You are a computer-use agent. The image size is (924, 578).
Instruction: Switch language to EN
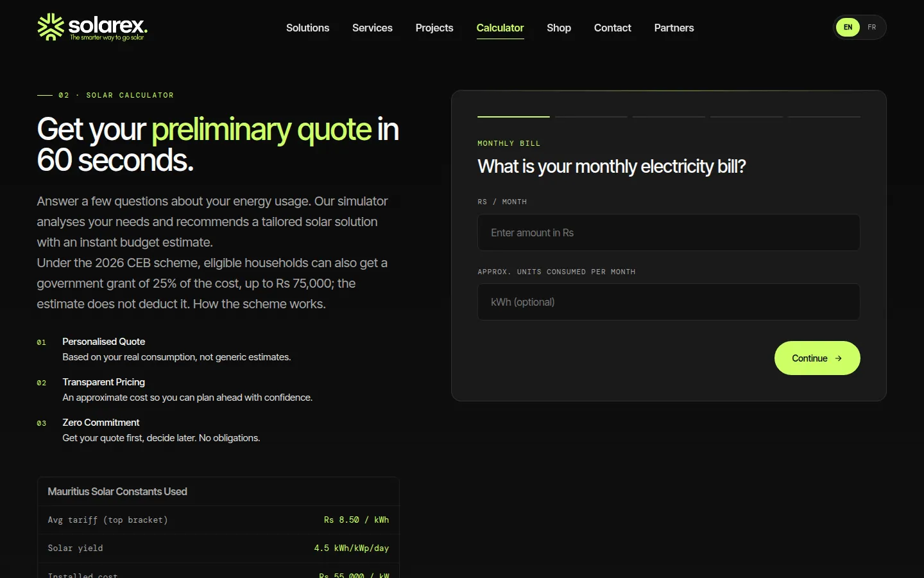[x=848, y=27]
